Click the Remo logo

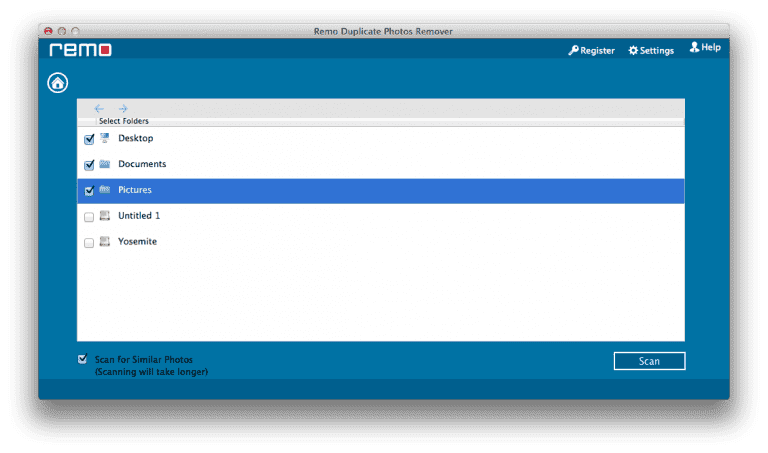[81, 50]
